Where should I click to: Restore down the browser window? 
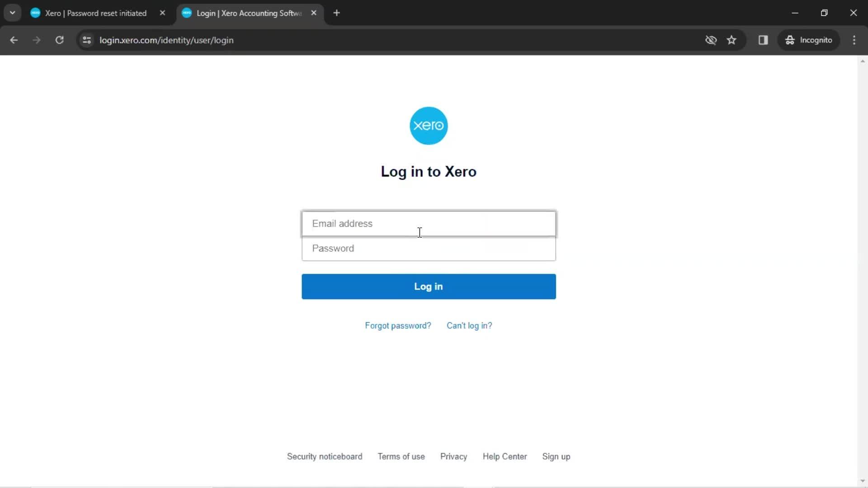pyautogui.click(x=824, y=13)
